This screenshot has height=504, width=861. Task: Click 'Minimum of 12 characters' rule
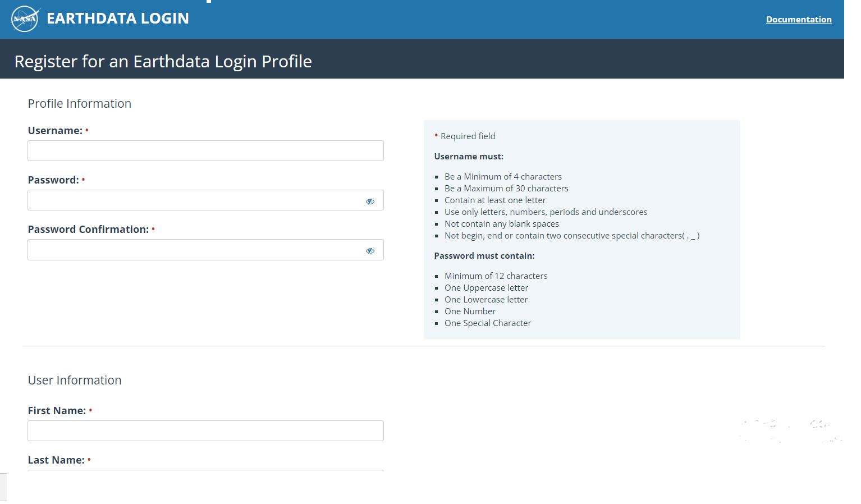(x=496, y=276)
